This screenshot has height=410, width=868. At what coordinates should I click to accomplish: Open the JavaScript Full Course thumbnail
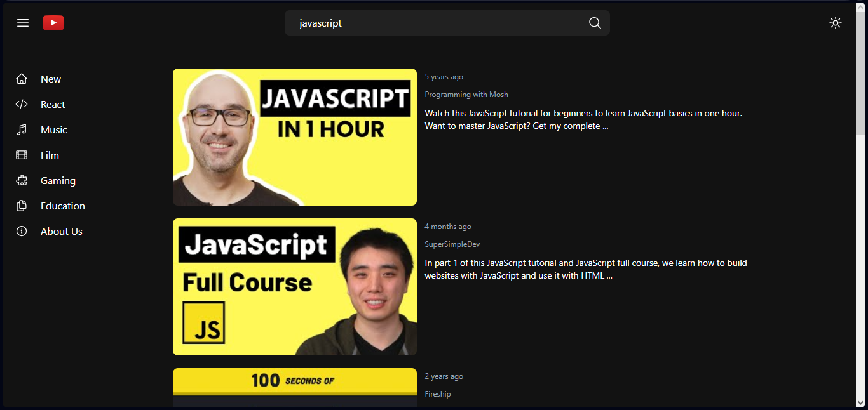coord(295,287)
